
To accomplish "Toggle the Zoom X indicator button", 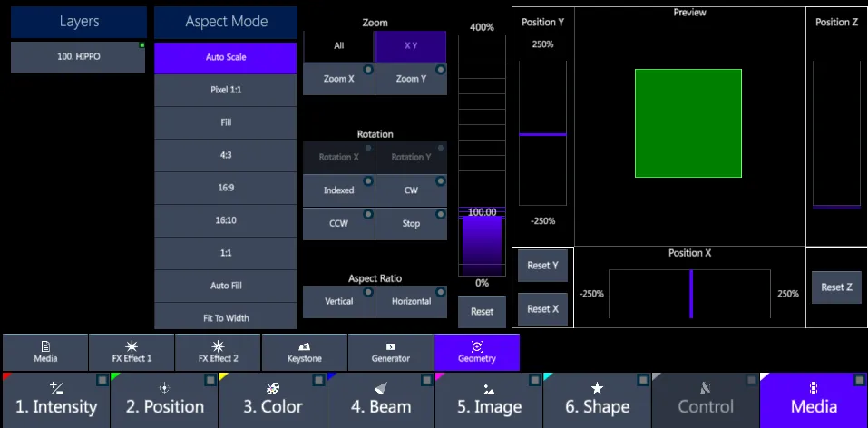I will click(x=339, y=79).
